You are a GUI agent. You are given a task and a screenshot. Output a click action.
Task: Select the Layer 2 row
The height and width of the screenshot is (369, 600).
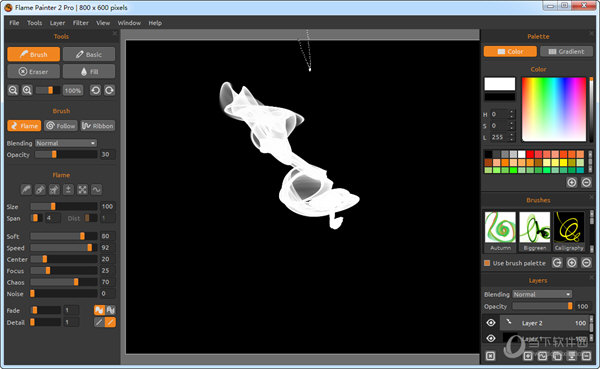(x=544, y=323)
